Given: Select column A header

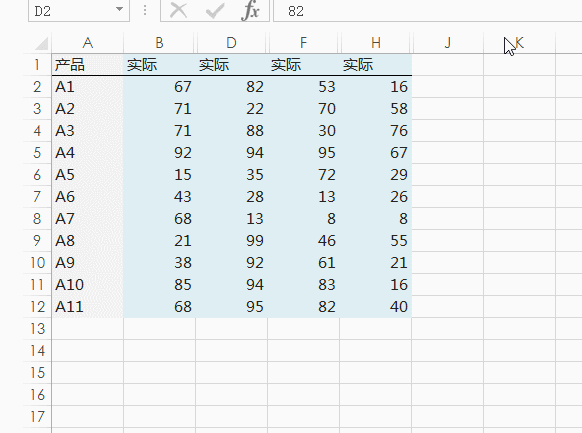Looking at the screenshot, I should (88, 43).
